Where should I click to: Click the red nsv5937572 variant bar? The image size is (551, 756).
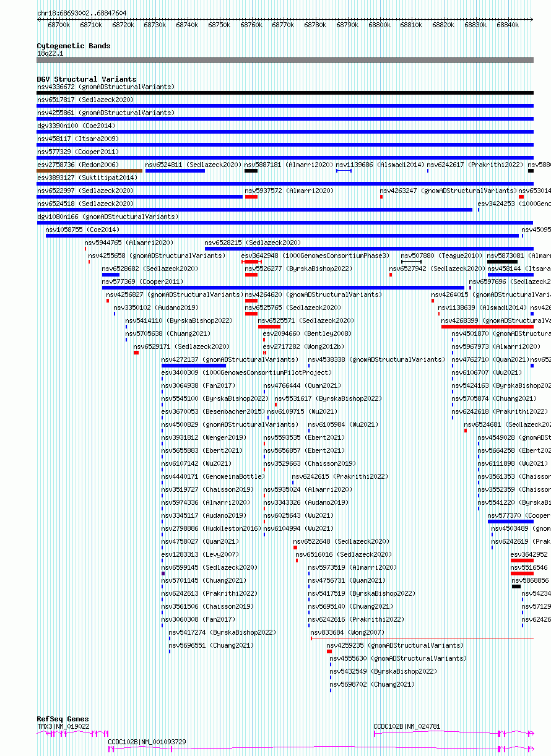point(251,197)
